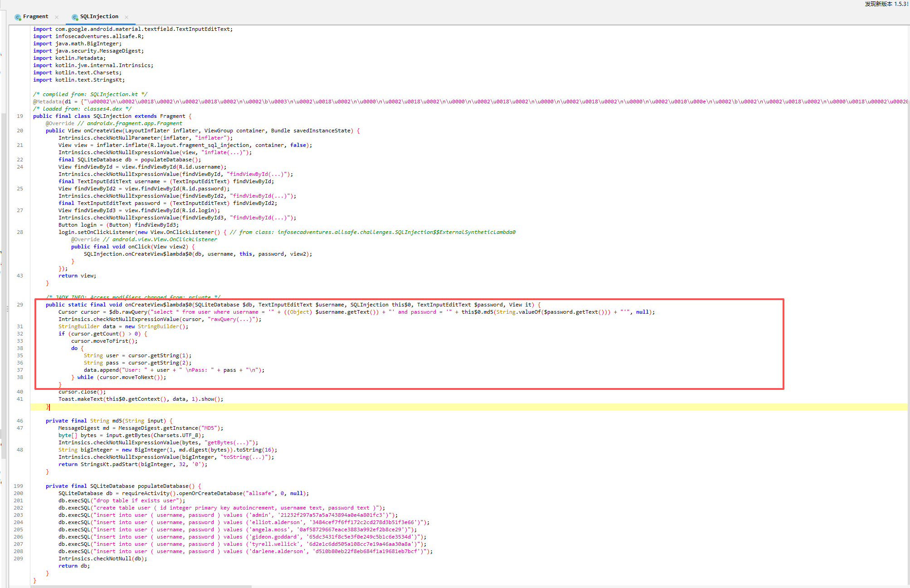The width and height of the screenshot is (910, 588).
Task: Switch to the Fragment tab
Action: (35, 17)
